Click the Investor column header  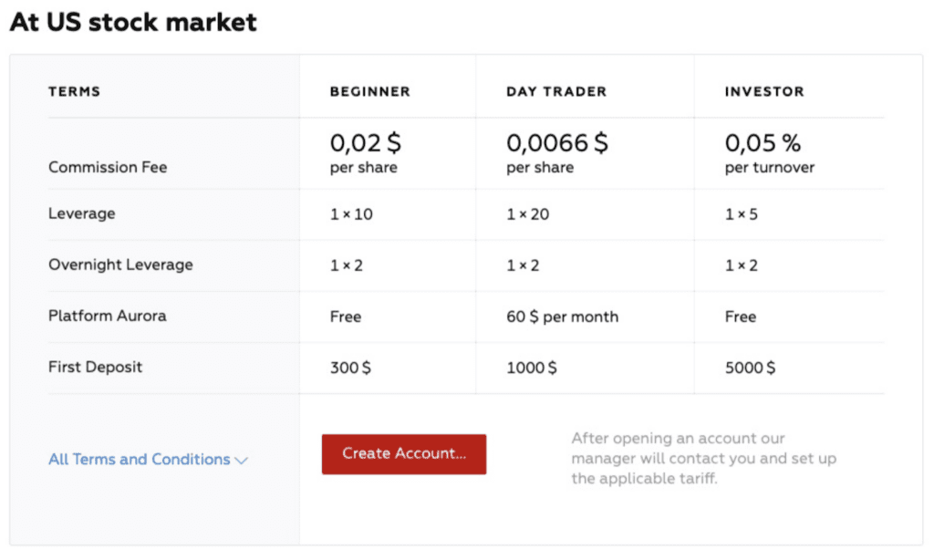(764, 91)
